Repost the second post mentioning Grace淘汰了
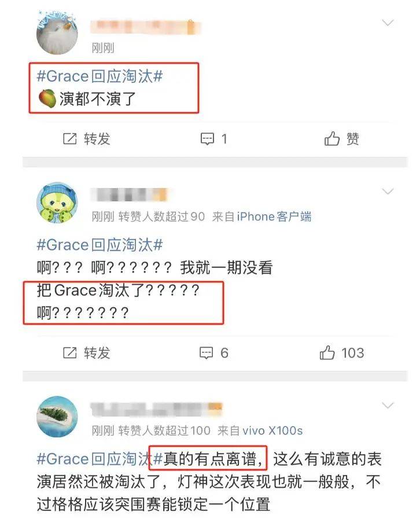The height and width of the screenshot is (519, 420). coord(86,353)
